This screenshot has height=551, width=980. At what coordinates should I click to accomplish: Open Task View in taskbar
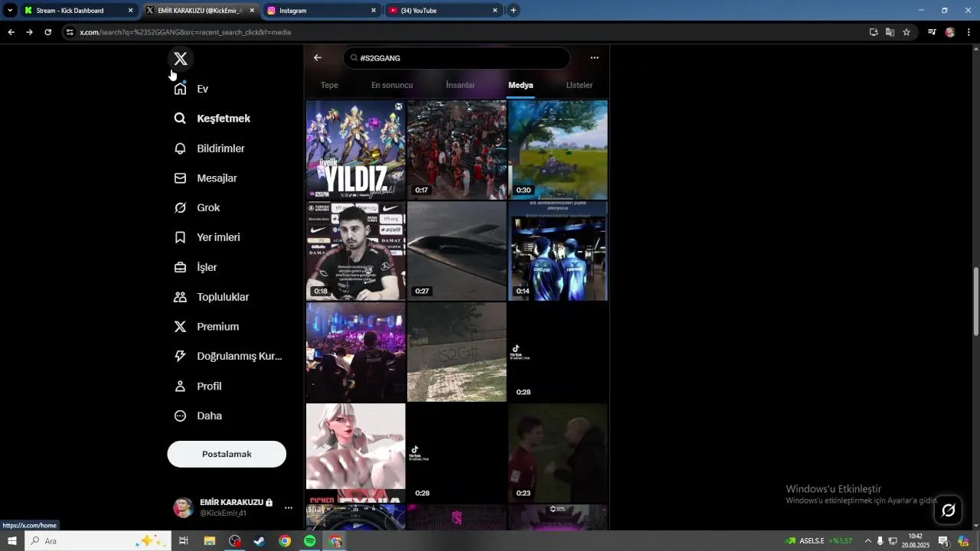click(x=184, y=541)
